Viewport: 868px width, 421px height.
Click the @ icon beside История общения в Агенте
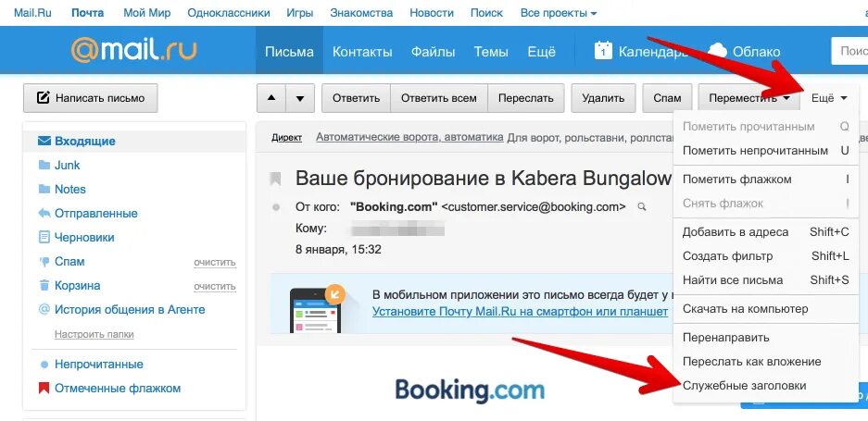tap(44, 309)
